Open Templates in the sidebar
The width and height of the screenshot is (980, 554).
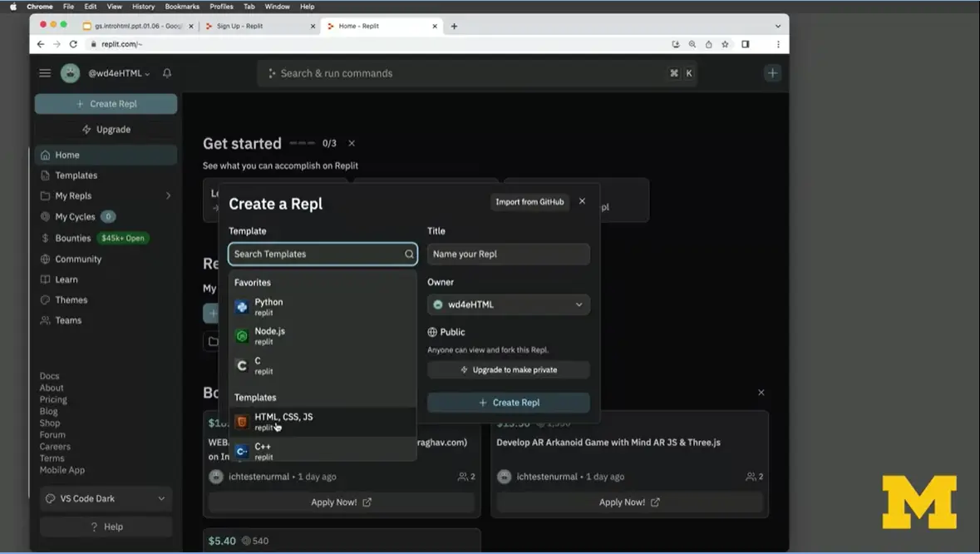click(x=106, y=176)
